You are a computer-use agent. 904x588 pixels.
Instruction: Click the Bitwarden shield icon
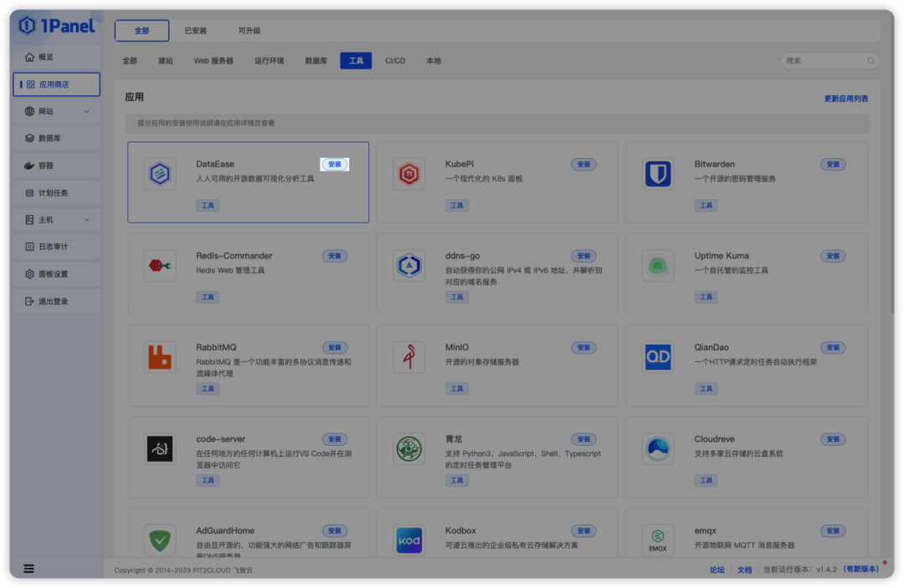click(x=658, y=173)
